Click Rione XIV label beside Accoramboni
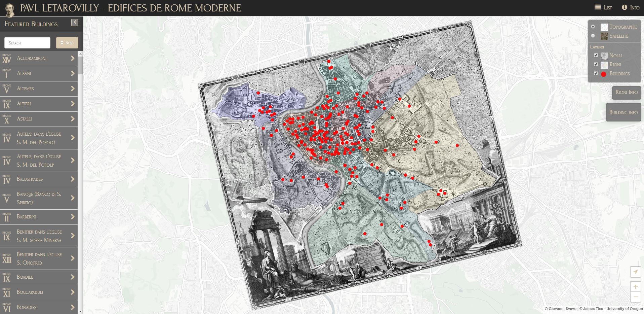This screenshot has height=314, width=644. (6, 59)
